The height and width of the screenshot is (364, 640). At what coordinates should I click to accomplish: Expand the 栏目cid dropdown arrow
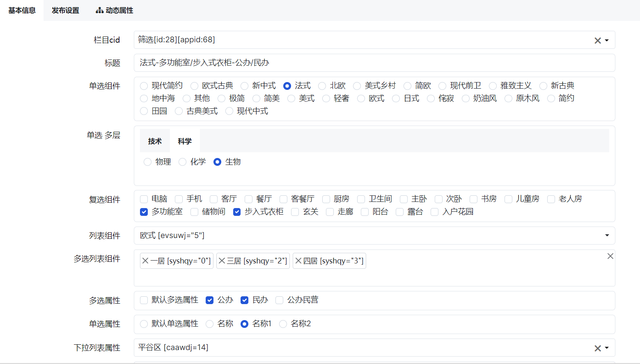[x=607, y=40]
